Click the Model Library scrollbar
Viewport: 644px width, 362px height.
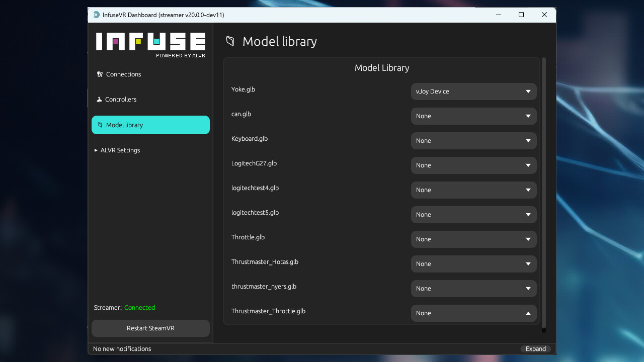[x=543, y=196]
